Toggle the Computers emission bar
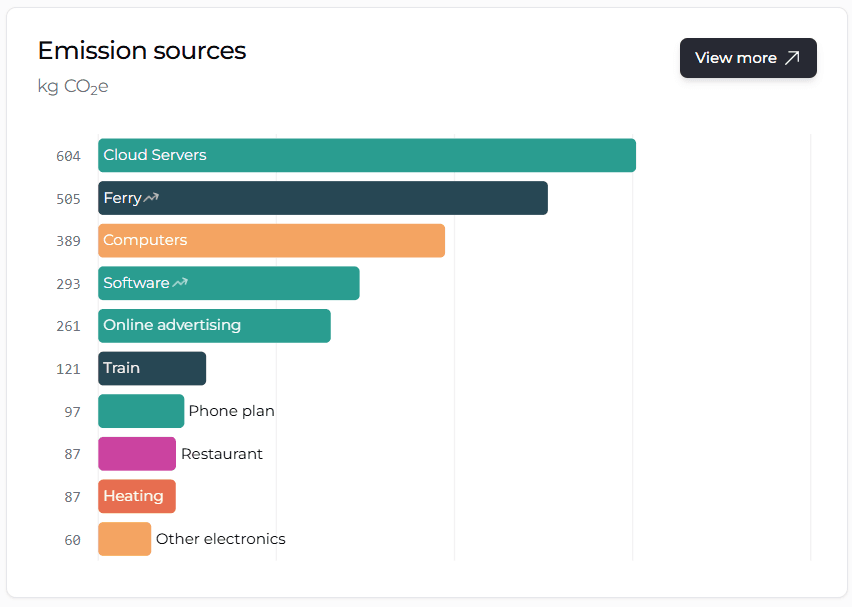 coord(270,240)
